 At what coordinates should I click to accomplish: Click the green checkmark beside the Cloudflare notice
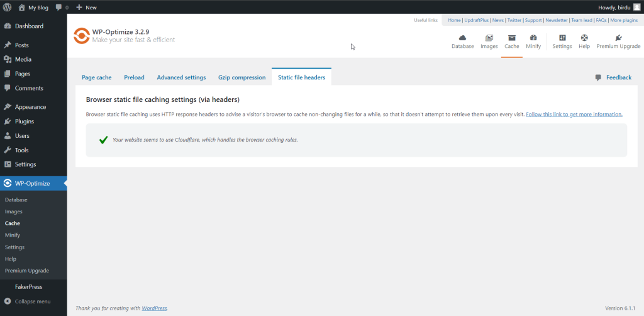(x=104, y=140)
